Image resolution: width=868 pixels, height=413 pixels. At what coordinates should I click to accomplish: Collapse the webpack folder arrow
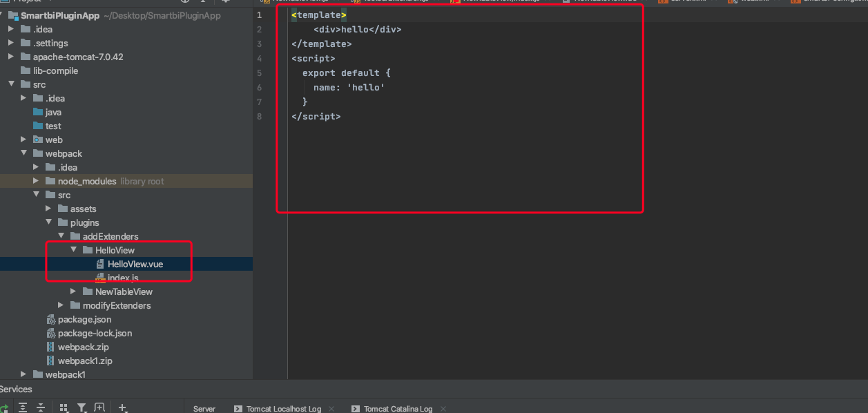(23, 153)
